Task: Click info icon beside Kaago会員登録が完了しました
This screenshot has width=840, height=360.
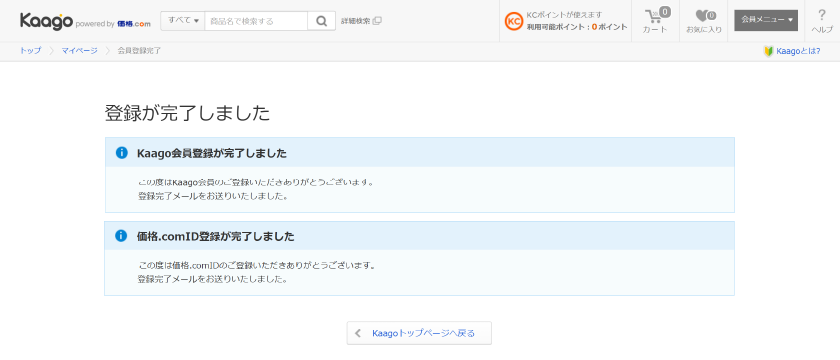Action: coord(122,153)
